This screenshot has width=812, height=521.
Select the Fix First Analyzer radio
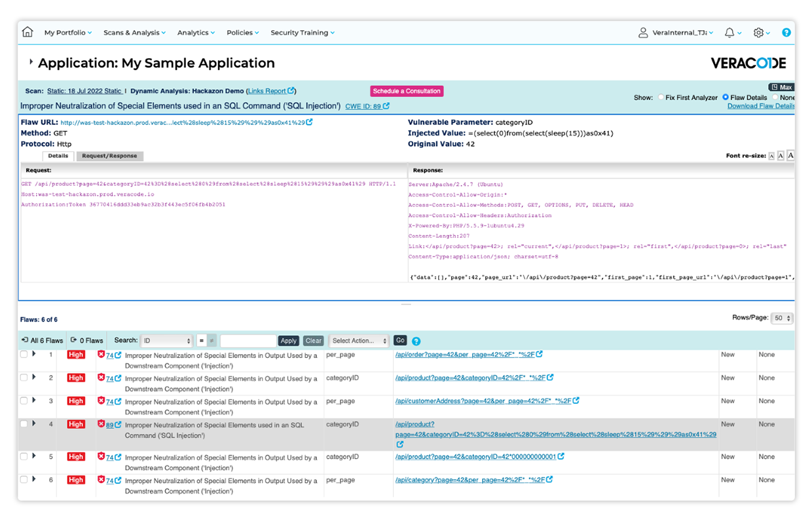661,97
